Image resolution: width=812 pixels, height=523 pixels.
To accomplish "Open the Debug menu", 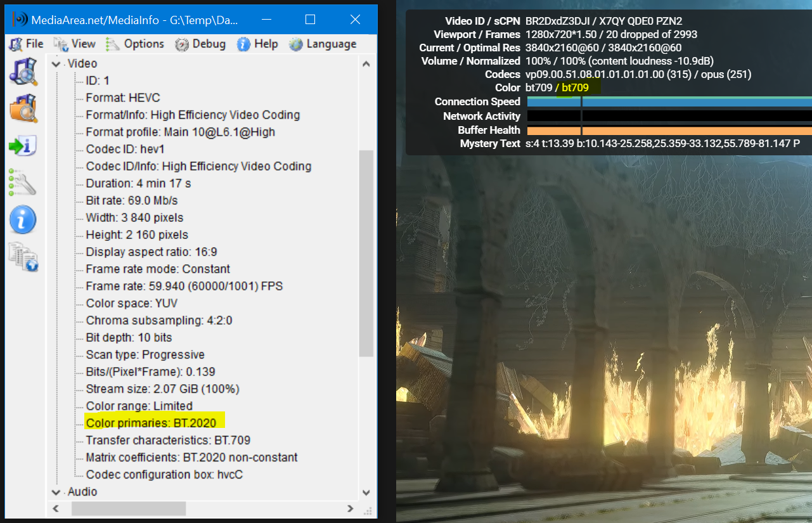I will pos(200,44).
